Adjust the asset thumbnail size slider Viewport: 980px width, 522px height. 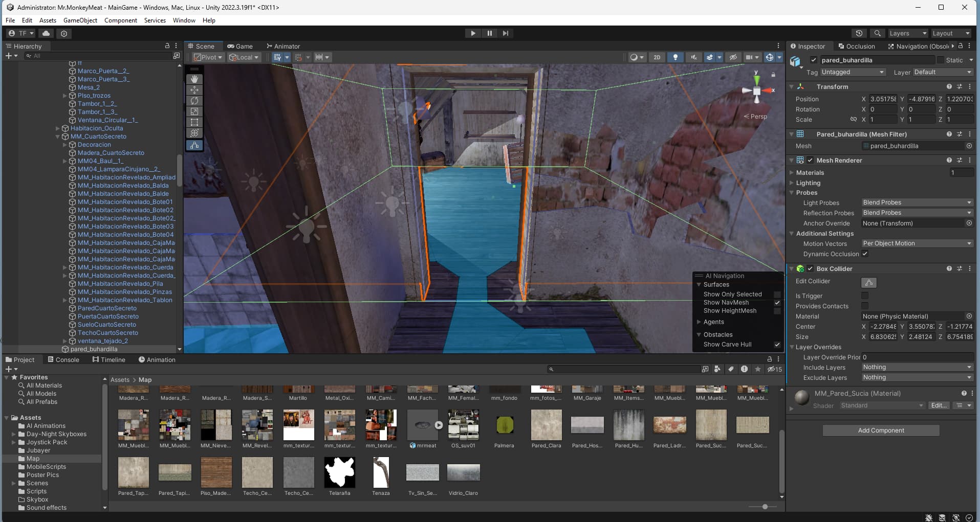pos(765,507)
